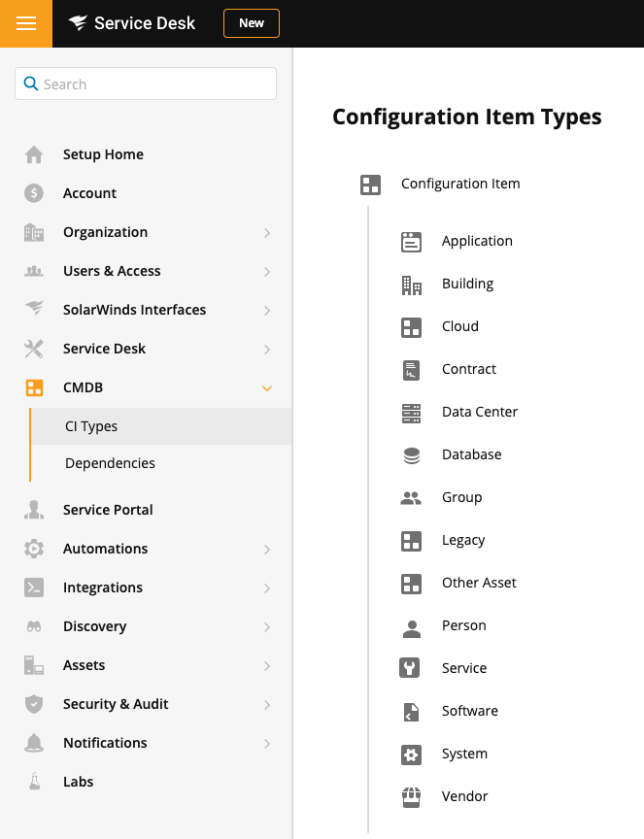Select the Application tree item

476,241
